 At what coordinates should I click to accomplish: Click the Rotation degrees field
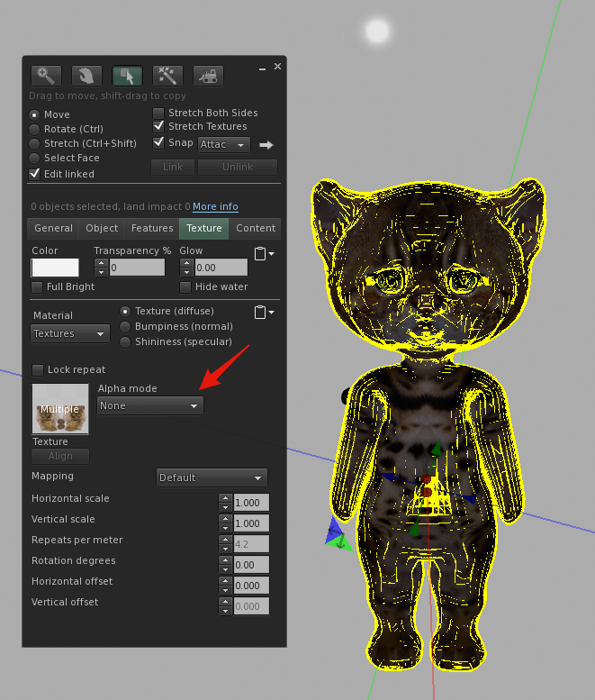tap(251, 565)
